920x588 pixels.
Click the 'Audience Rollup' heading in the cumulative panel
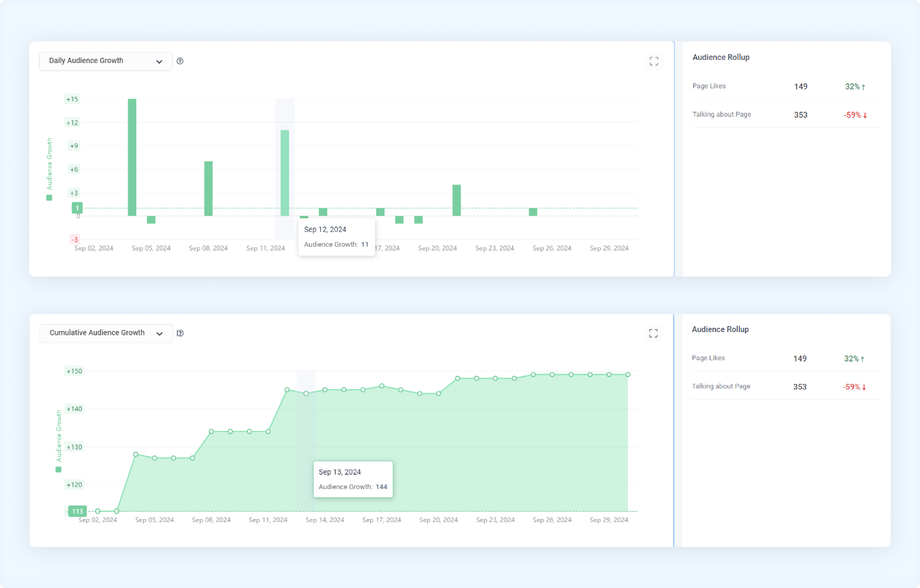tap(720, 329)
